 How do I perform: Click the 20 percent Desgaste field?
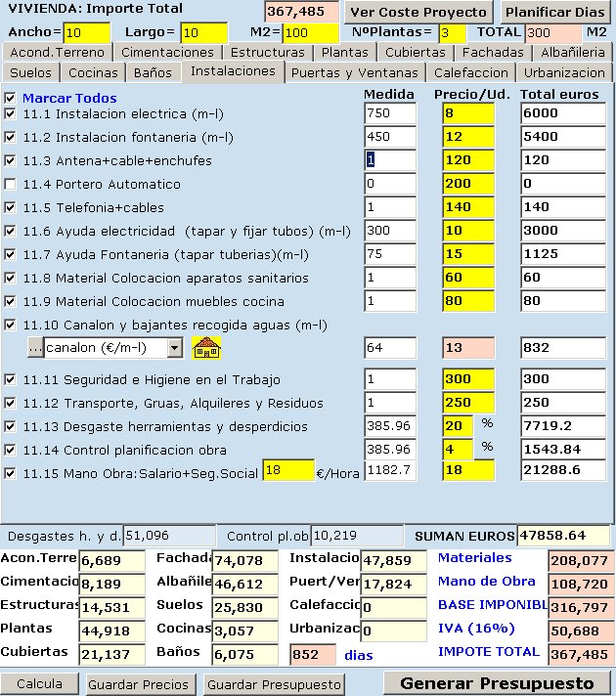click(x=458, y=426)
